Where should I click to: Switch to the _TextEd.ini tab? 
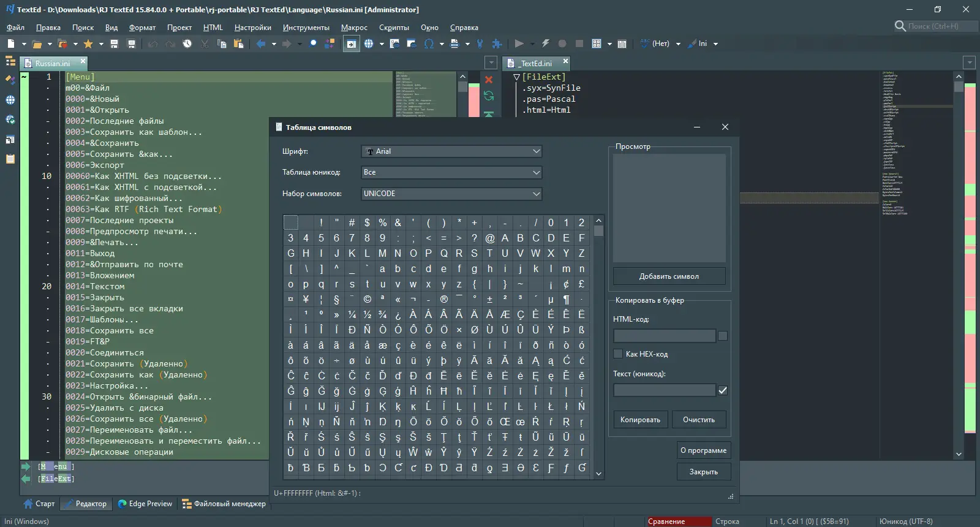click(x=537, y=63)
